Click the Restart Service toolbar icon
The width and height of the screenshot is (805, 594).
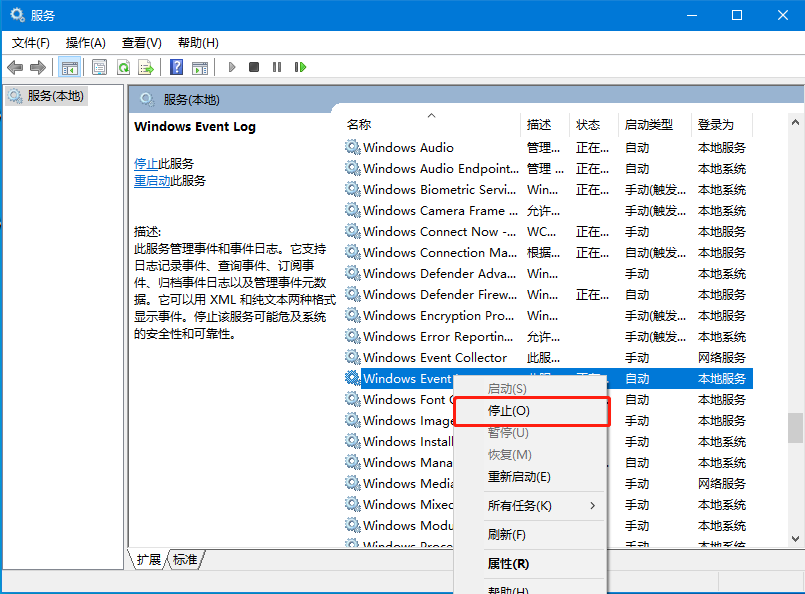(300, 67)
